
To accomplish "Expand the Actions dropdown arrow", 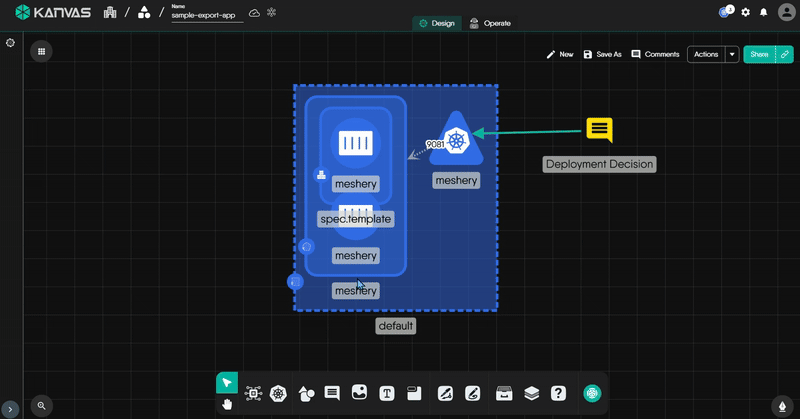I will 732,55.
